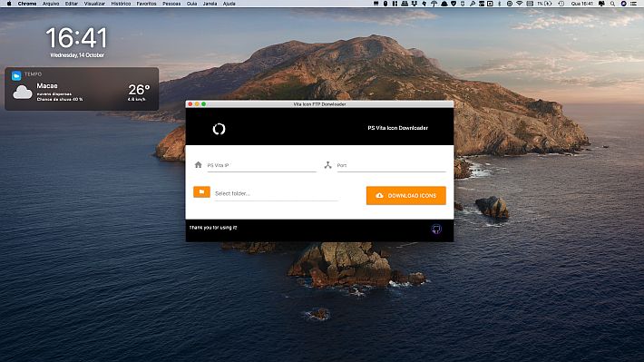
Task: Open the Arquivo menu
Action: 51,4
